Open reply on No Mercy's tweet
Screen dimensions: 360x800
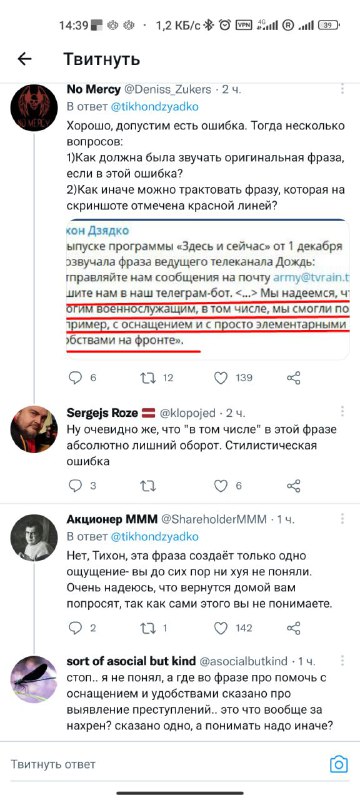[75, 378]
